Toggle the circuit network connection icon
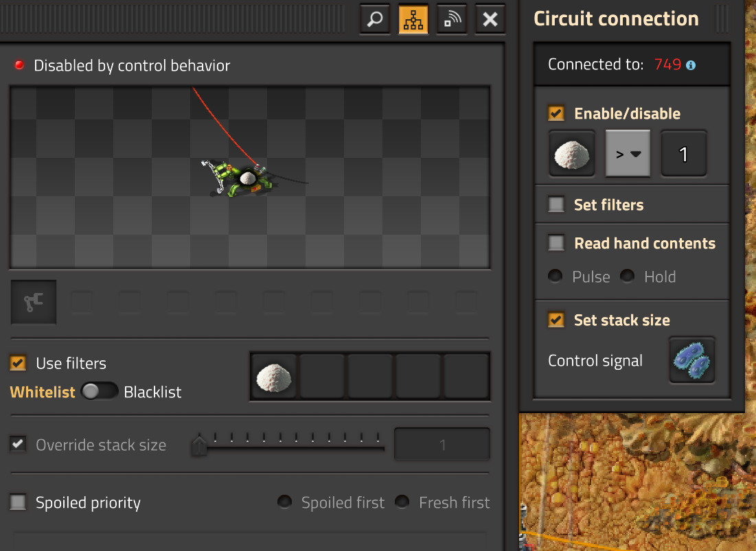Screen dimensions: 756x551 (x=413, y=19)
